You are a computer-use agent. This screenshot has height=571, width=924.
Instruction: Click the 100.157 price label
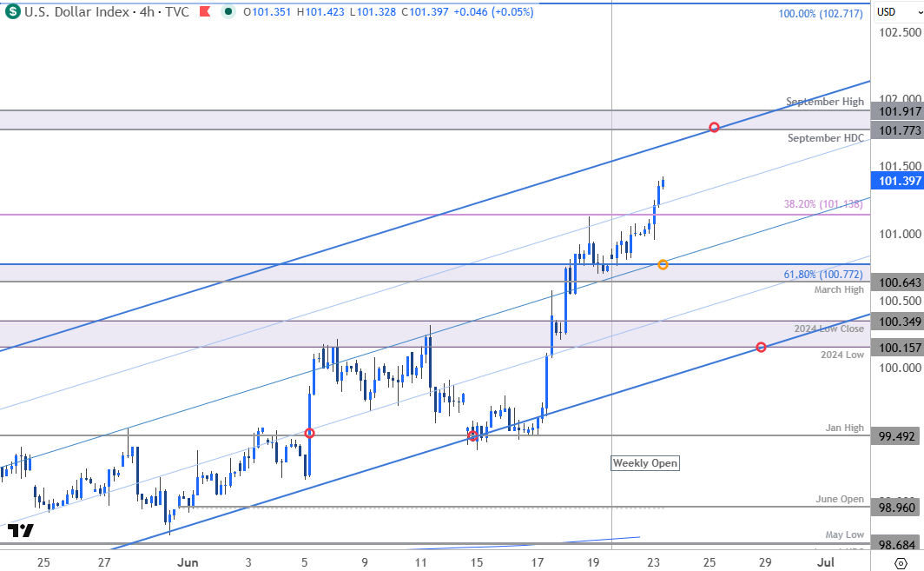pyautogui.click(x=897, y=348)
